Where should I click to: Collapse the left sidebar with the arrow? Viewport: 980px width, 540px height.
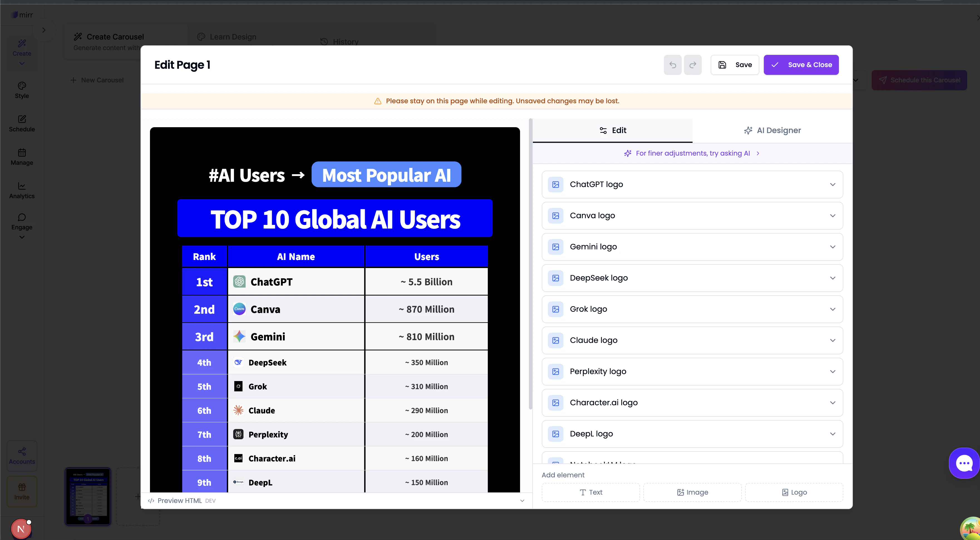(44, 30)
